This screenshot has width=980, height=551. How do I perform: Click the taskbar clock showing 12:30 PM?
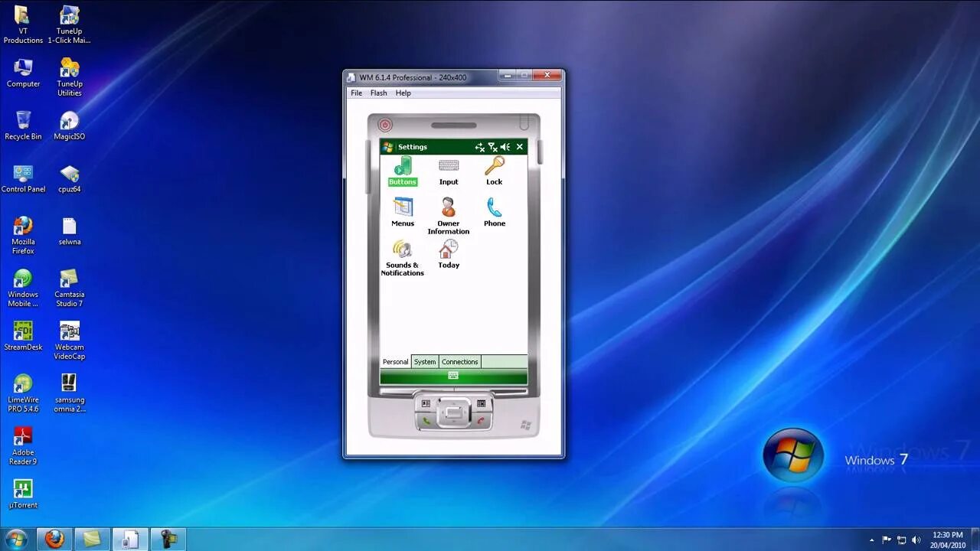947,540
